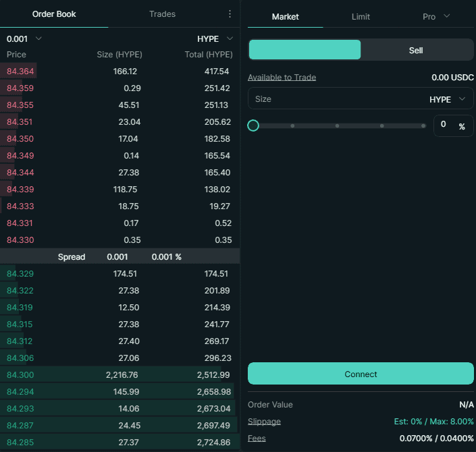Screen dimensions: 476x452
Task: Select the Limit order tab
Action: click(361, 17)
